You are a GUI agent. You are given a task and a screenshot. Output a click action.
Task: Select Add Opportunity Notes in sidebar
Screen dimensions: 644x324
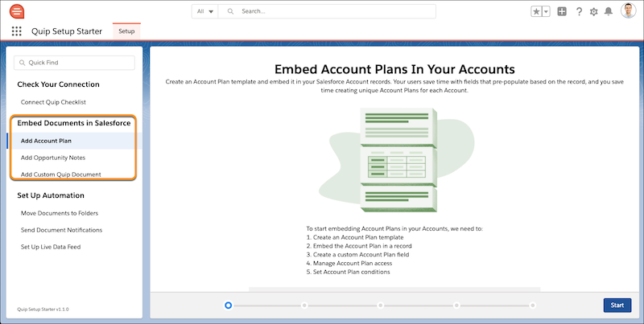pos(53,158)
